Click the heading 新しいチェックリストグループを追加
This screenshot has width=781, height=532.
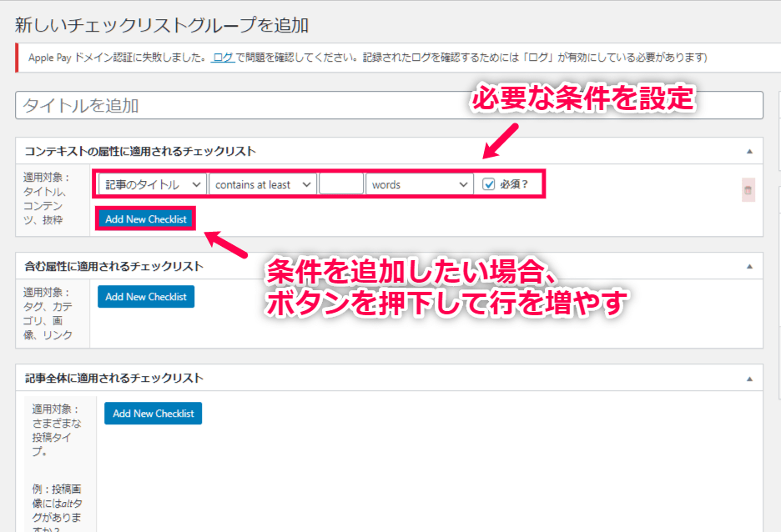coord(162,25)
